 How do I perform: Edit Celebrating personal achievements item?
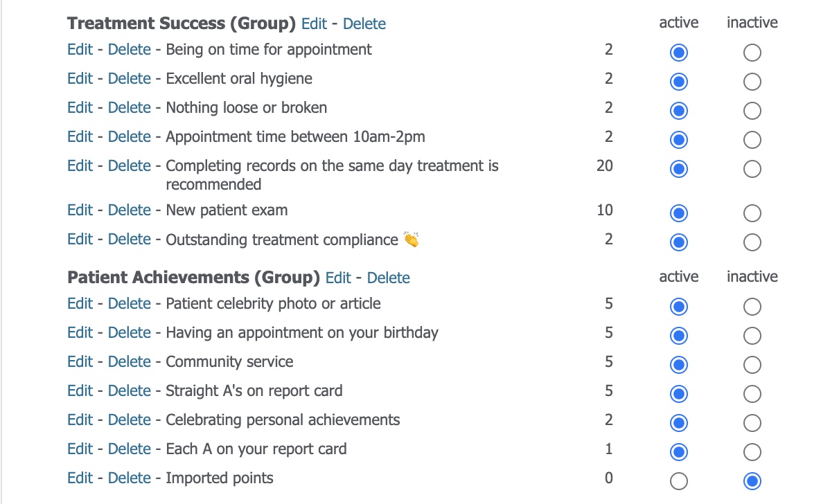pyautogui.click(x=80, y=420)
